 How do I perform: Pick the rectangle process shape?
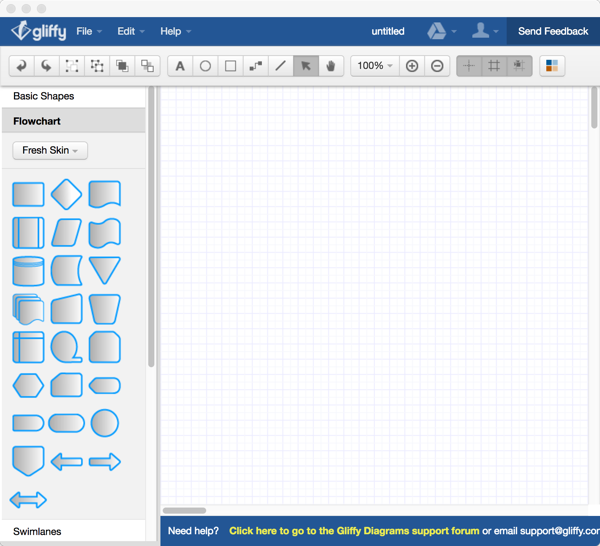28,194
